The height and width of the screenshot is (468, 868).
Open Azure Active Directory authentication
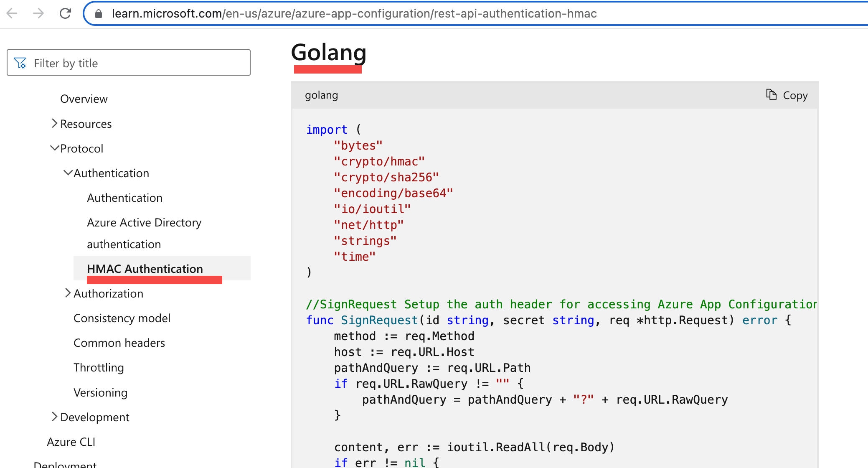point(144,222)
